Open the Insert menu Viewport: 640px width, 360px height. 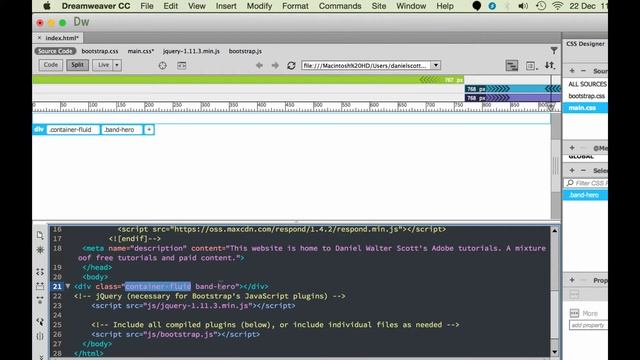pos(226,6)
